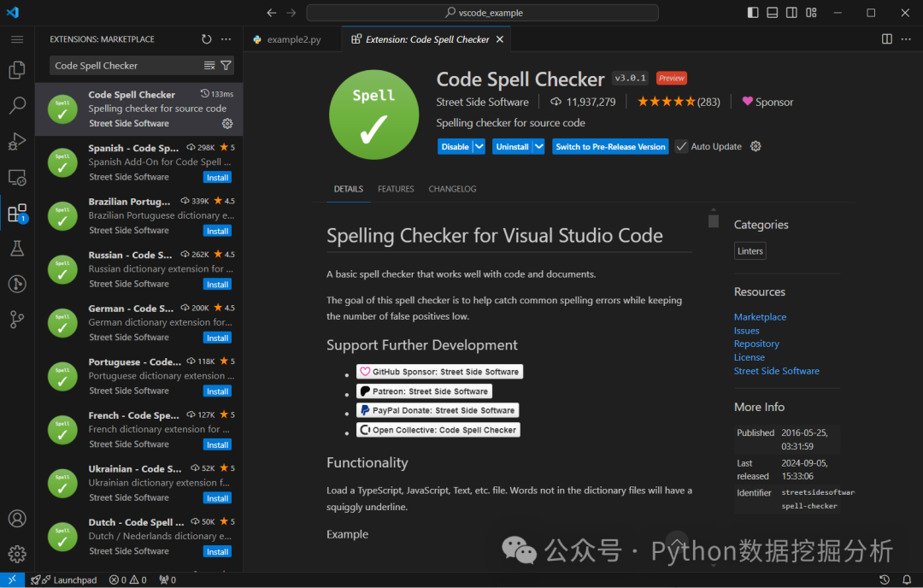The width and height of the screenshot is (923, 588).
Task: Open the Open Collective badge
Action: tap(438, 430)
